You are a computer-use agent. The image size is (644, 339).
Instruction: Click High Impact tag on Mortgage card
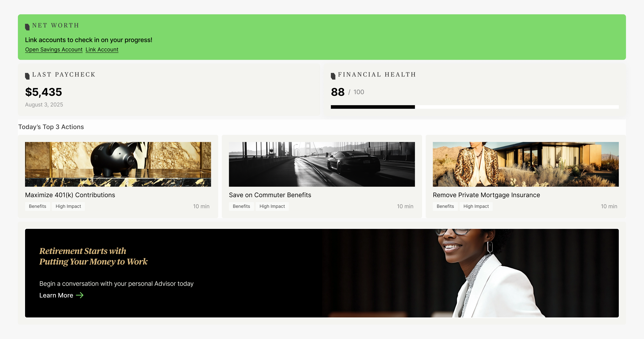pyautogui.click(x=476, y=206)
